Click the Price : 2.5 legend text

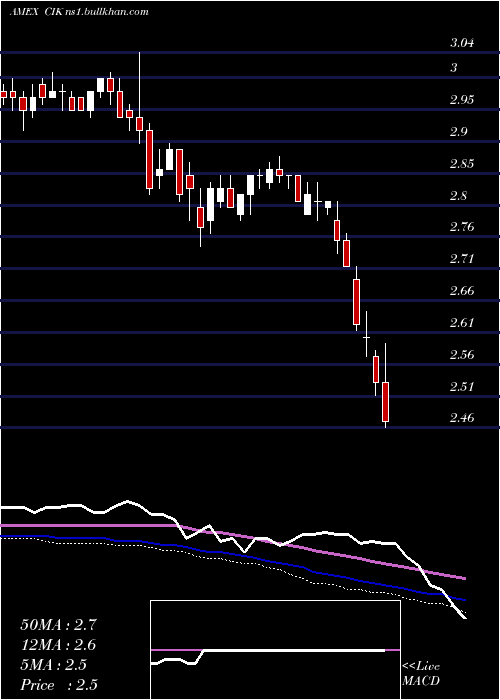point(58,685)
